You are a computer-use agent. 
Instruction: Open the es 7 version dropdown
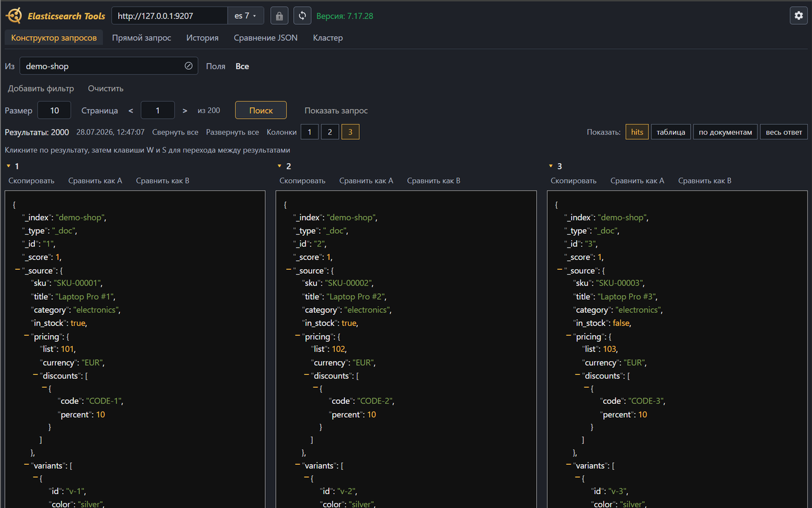pyautogui.click(x=246, y=16)
